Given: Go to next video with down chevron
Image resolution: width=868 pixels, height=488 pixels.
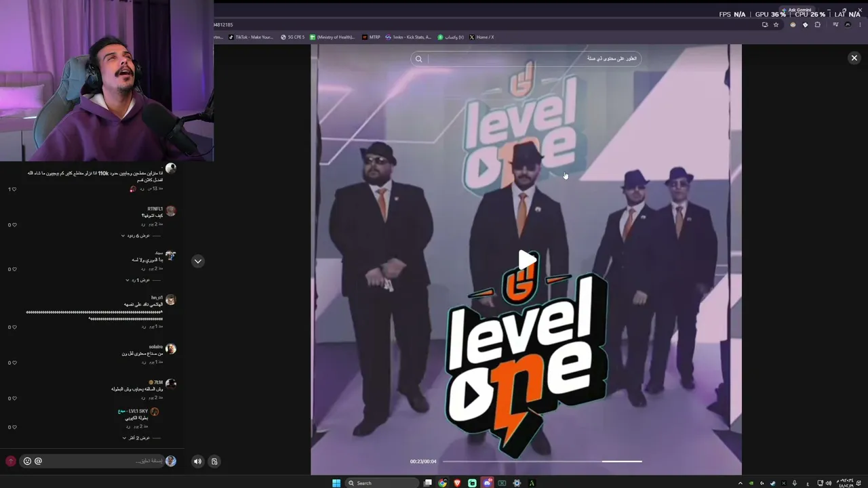Looking at the screenshot, I should click(x=198, y=261).
